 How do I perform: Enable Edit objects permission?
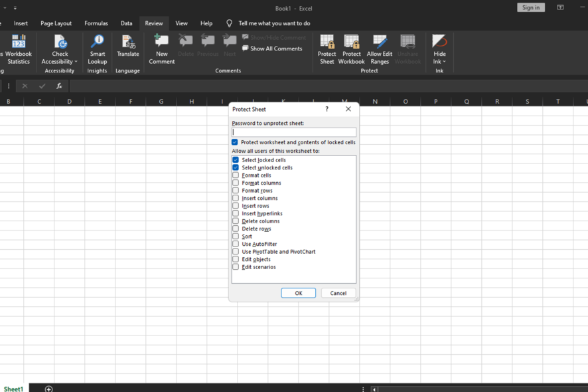[x=236, y=259]
